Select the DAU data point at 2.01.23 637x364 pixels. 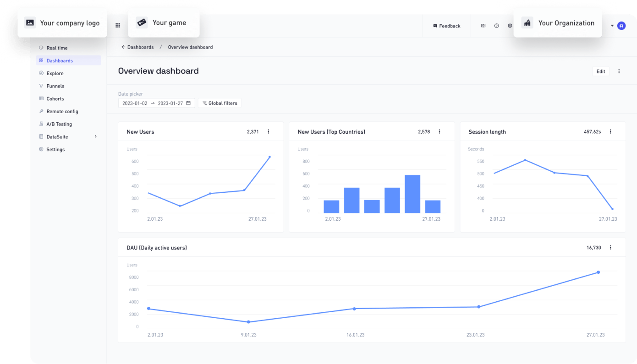point(148,309)
